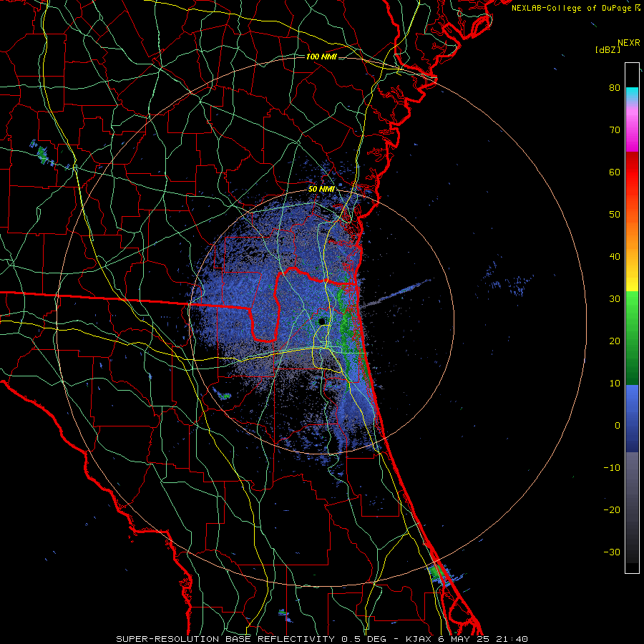This screenshot has height=644, width=644.
Task: Click the cyan top band of the color bar
Action: click(x=632, y=94)
